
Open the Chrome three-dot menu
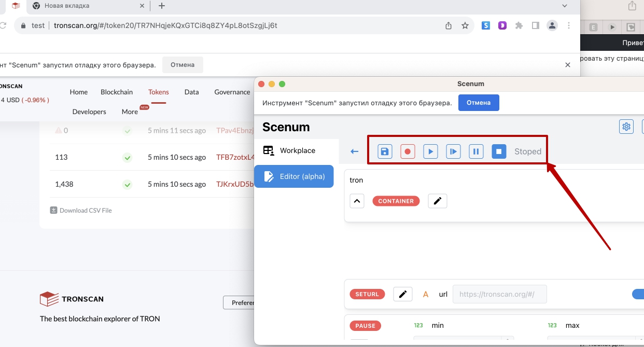pos(569,25)
